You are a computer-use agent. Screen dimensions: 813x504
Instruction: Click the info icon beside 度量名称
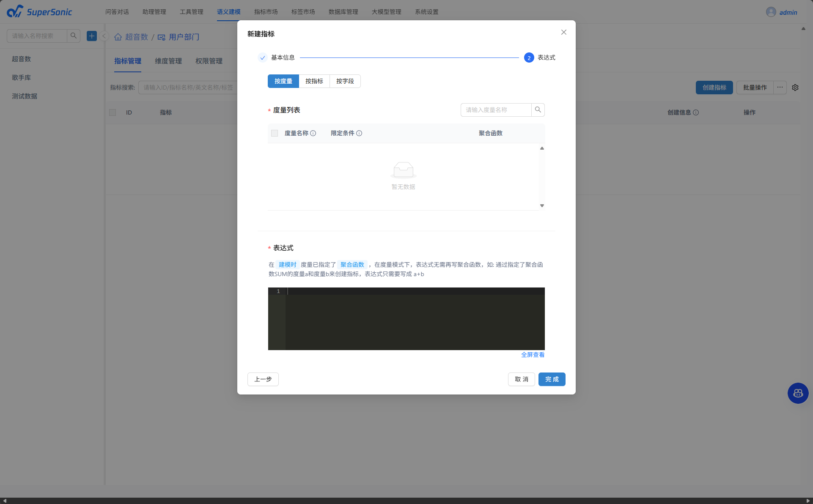tap(313, 133)
